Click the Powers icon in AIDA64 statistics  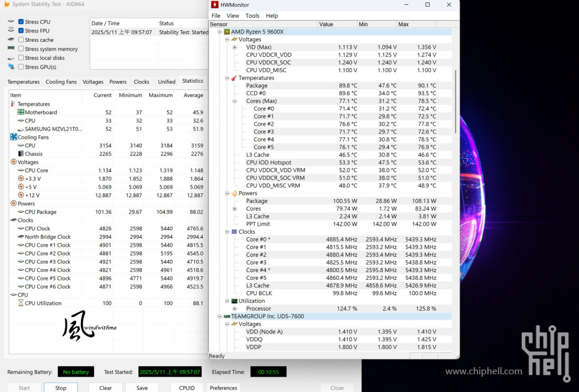pyautogui.click(x=14, y=204)
